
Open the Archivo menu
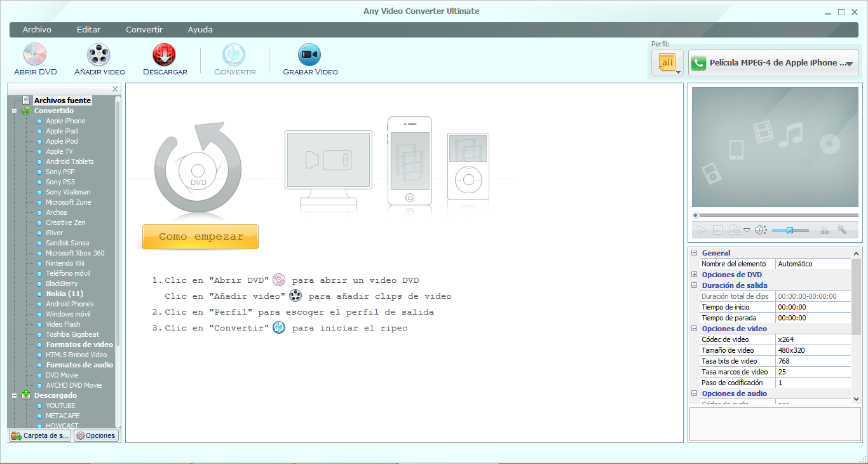coord(37,30)
